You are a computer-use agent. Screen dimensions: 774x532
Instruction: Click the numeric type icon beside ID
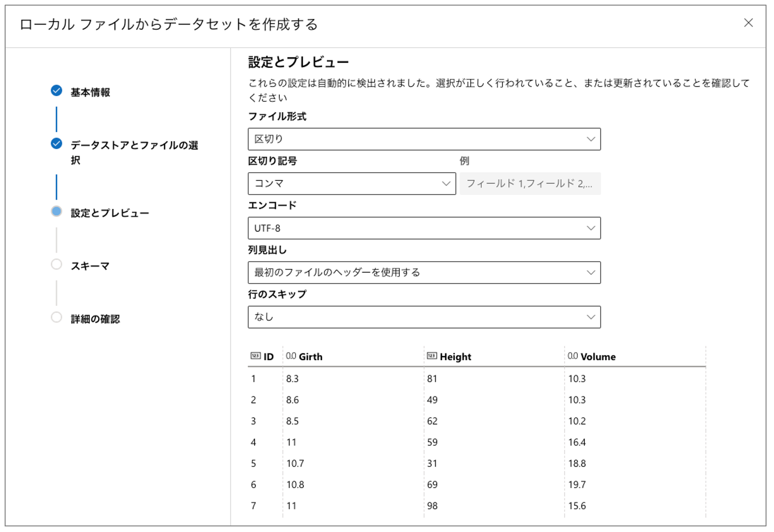256,356
